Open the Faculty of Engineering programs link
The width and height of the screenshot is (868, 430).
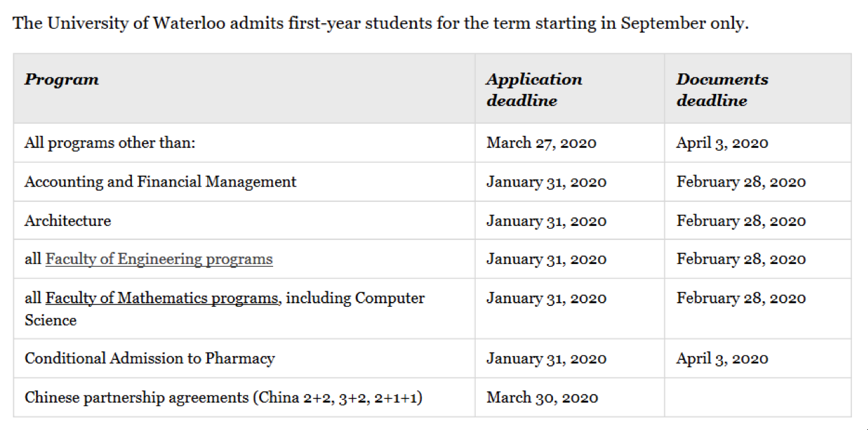coord(159,259)
